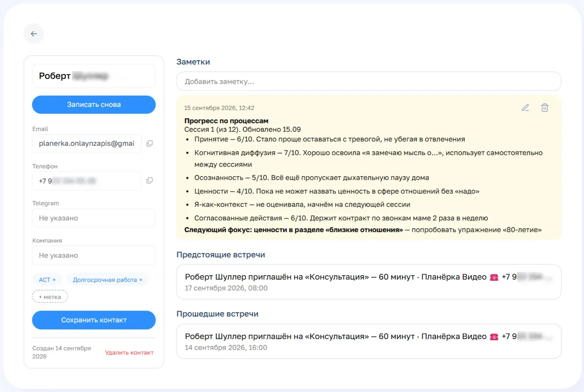Screen dimensions: 584x392
Task: Click the Сохранить контакт button
Action: (94, 320)
